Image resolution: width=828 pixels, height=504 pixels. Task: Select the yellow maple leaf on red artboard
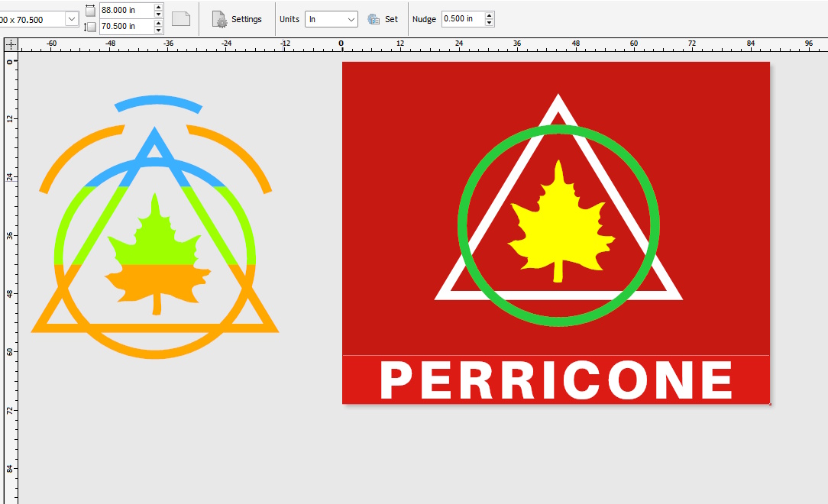point(560,221)
